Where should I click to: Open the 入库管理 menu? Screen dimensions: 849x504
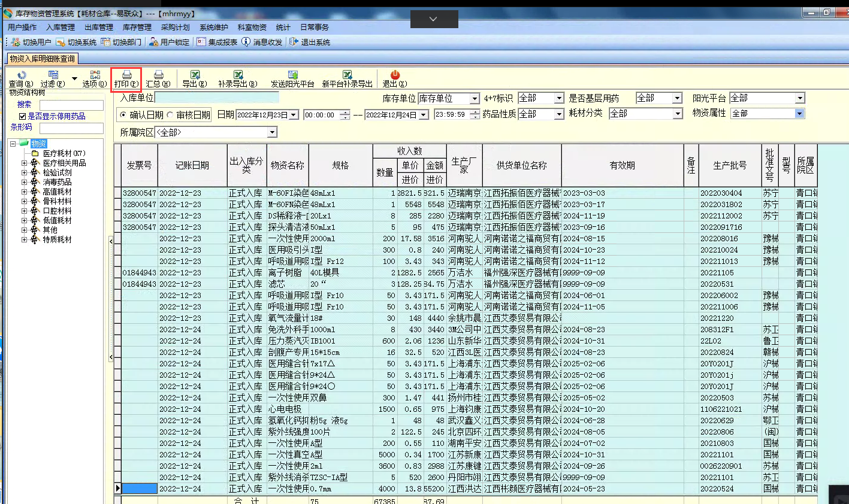click(61, 27)
